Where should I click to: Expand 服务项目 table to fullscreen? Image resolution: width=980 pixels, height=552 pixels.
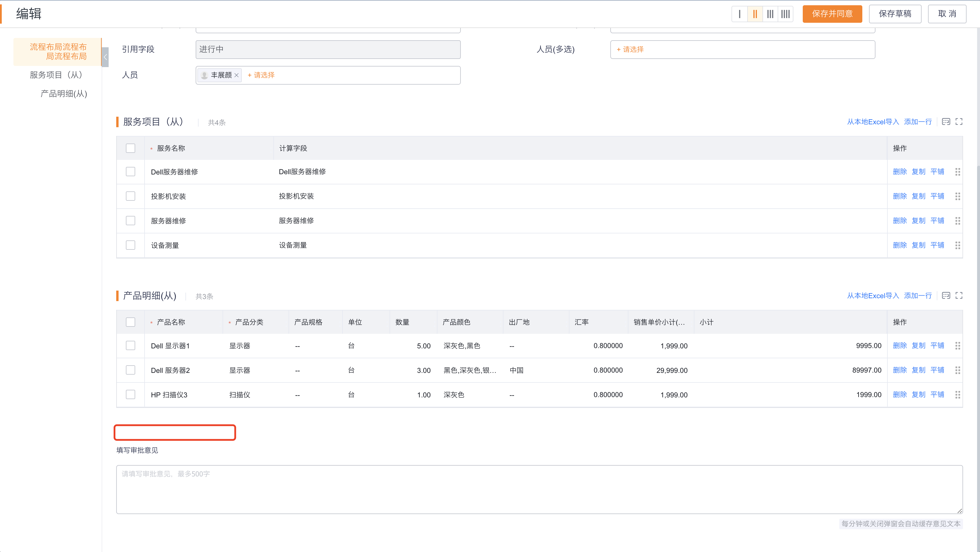tap(959, 122)
